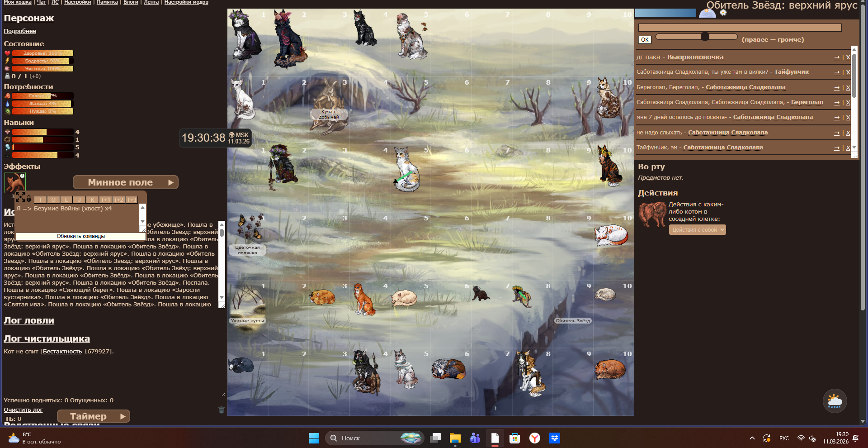Open File Explorer from the taskbar
Viewport: 868px width, 448px height.
(455, 438)
